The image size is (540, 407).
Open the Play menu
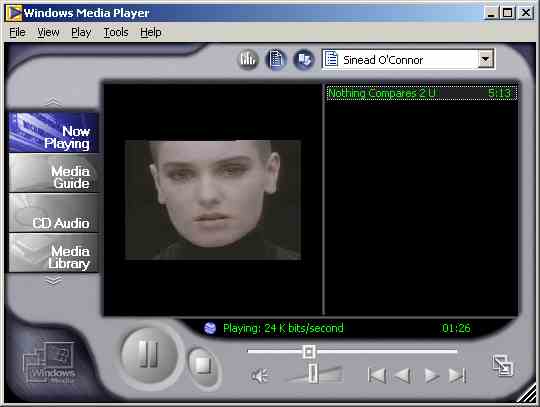81,32
